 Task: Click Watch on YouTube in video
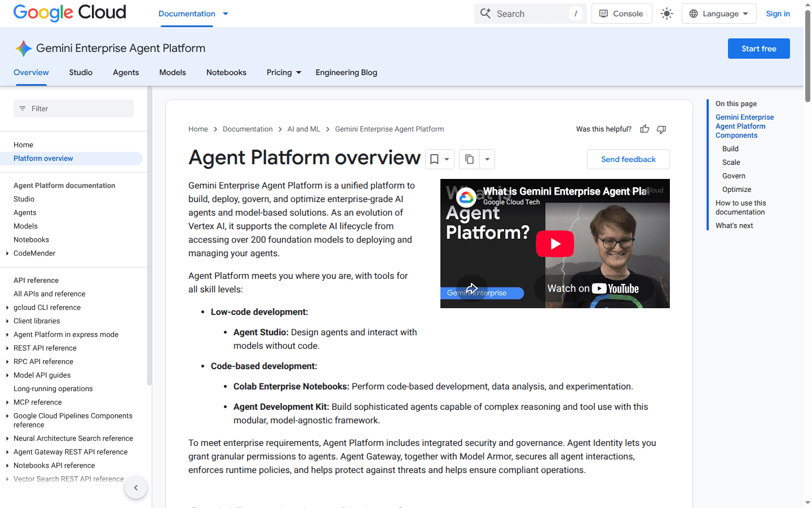(593, 288)
